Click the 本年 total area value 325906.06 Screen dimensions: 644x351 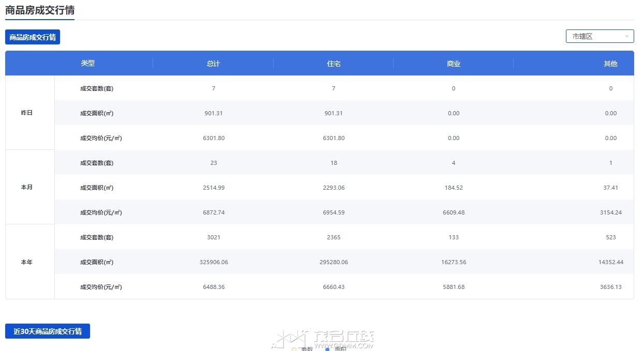coord(214,262)
